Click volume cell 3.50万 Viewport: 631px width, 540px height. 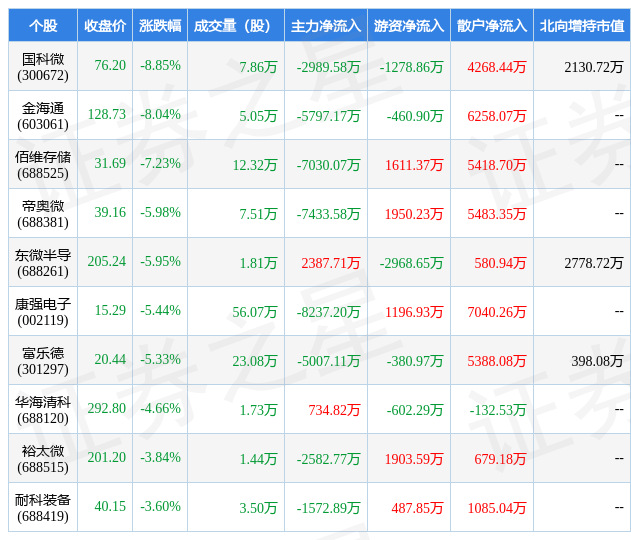pyautogui.click(x=258, y=508)
